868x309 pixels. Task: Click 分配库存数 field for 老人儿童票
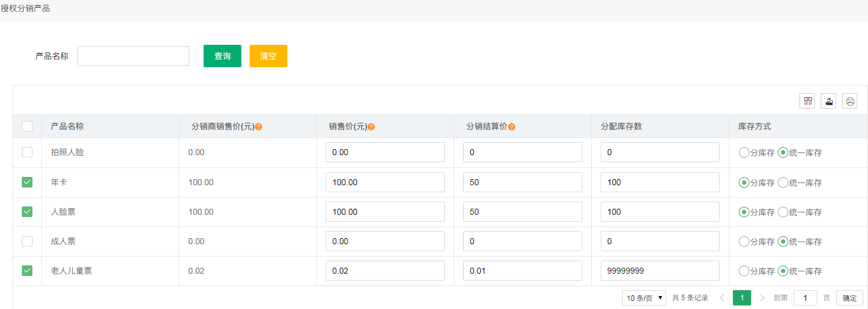tap(660, 271)
